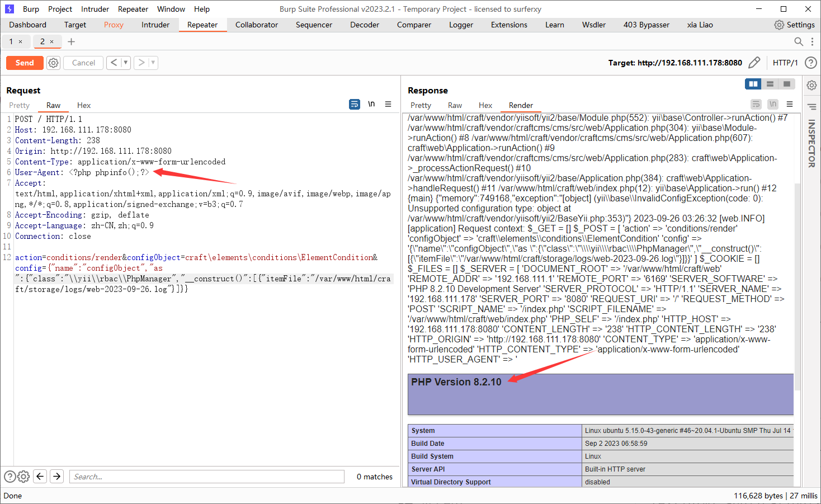Click the Cancel button
Viewport: 821px width, 504px height.
point(83,63)
